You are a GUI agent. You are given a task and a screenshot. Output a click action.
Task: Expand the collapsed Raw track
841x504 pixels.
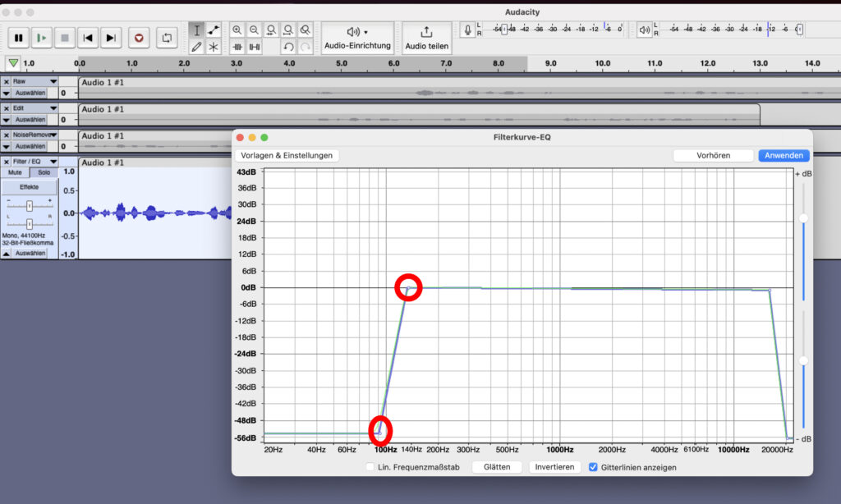click(6, 94)
